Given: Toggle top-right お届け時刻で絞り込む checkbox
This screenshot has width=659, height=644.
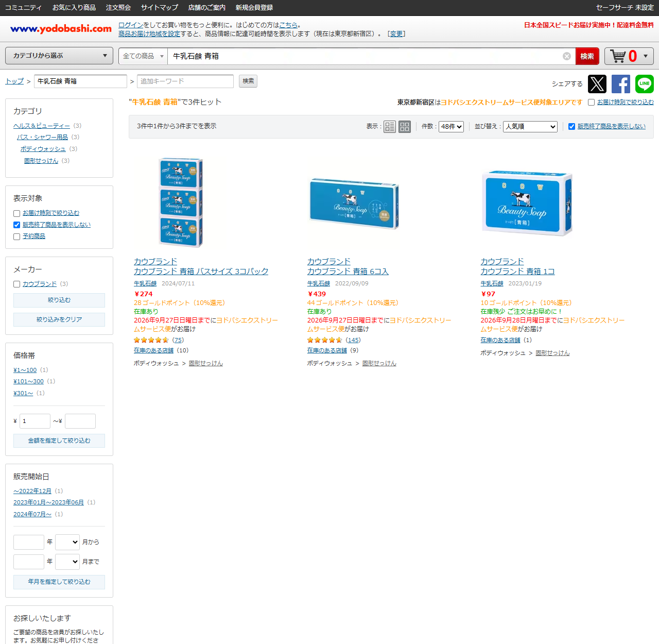Looking at the screenshot, I should coord(591,103).
